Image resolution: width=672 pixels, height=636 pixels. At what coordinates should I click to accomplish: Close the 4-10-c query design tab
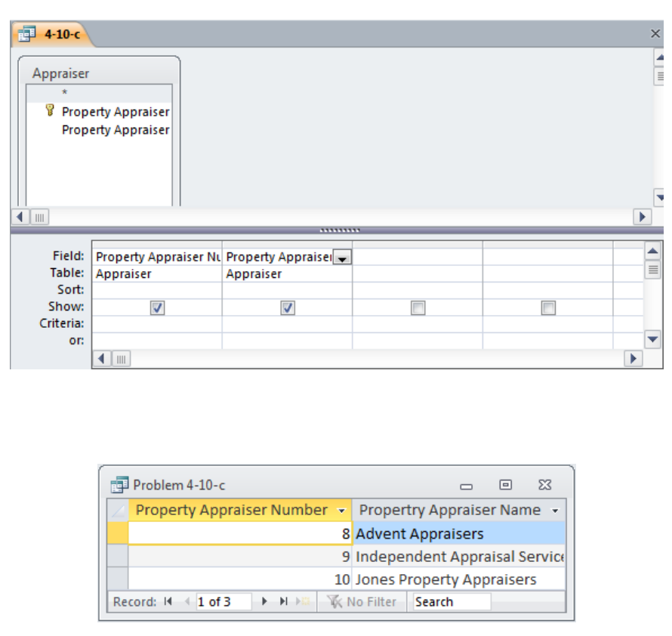(655, 33)
